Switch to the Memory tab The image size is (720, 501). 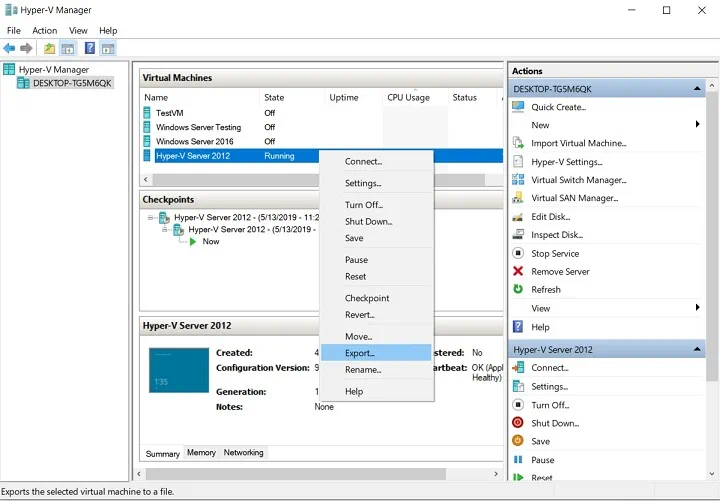pyautogui.click(x=201, y=453)
